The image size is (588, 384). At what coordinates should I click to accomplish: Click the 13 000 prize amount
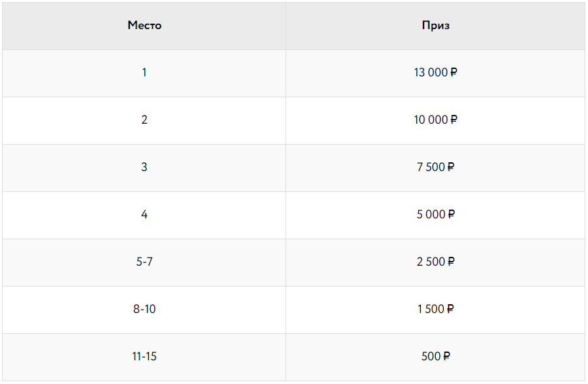(x=430, y=72)
